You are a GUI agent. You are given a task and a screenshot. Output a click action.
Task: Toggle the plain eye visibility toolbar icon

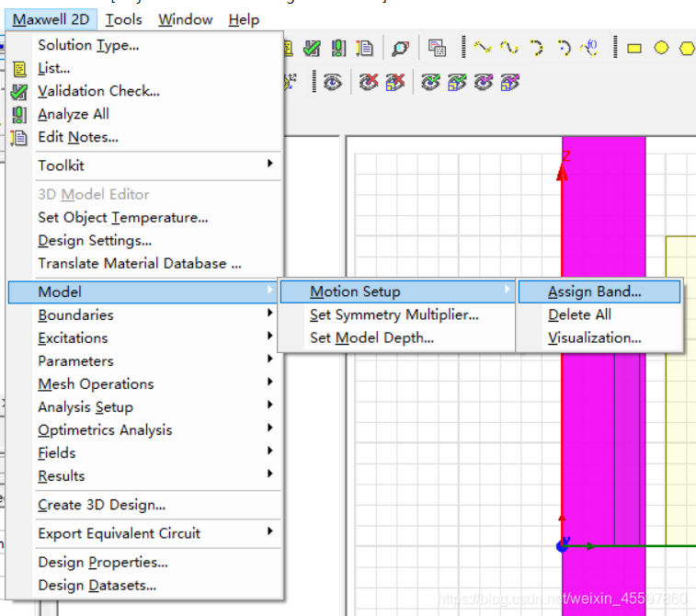[x=333, y=83]
